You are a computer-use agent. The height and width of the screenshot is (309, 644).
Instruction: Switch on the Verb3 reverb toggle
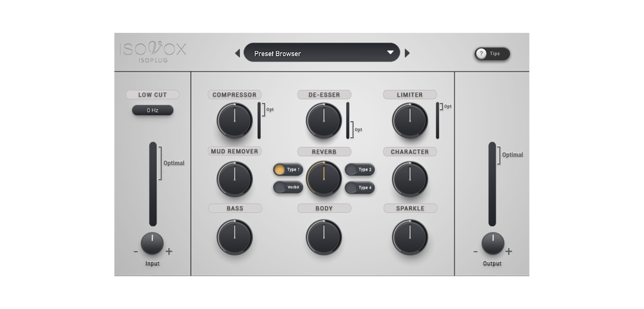(x=288, y=187)
